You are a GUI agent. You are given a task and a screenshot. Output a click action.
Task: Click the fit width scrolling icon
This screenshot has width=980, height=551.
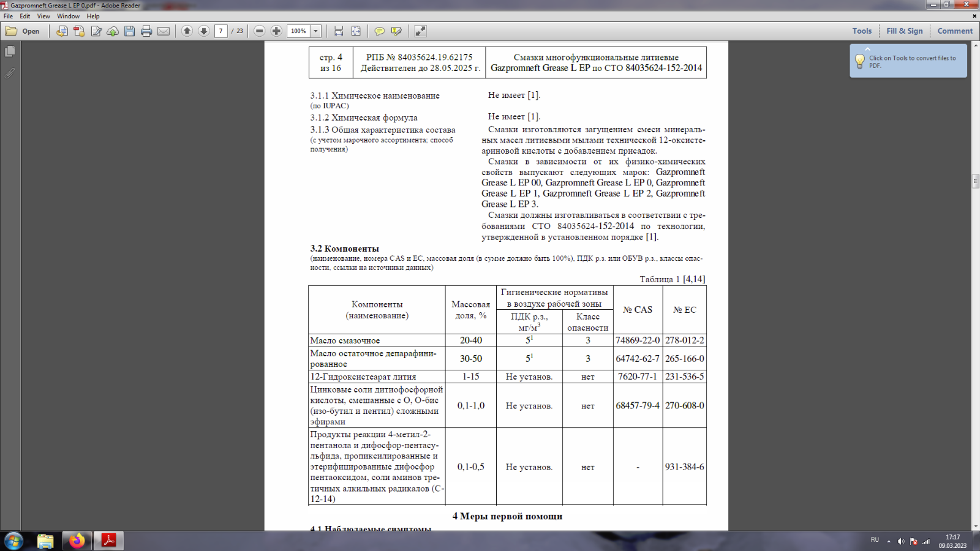[x=339, y=31]
